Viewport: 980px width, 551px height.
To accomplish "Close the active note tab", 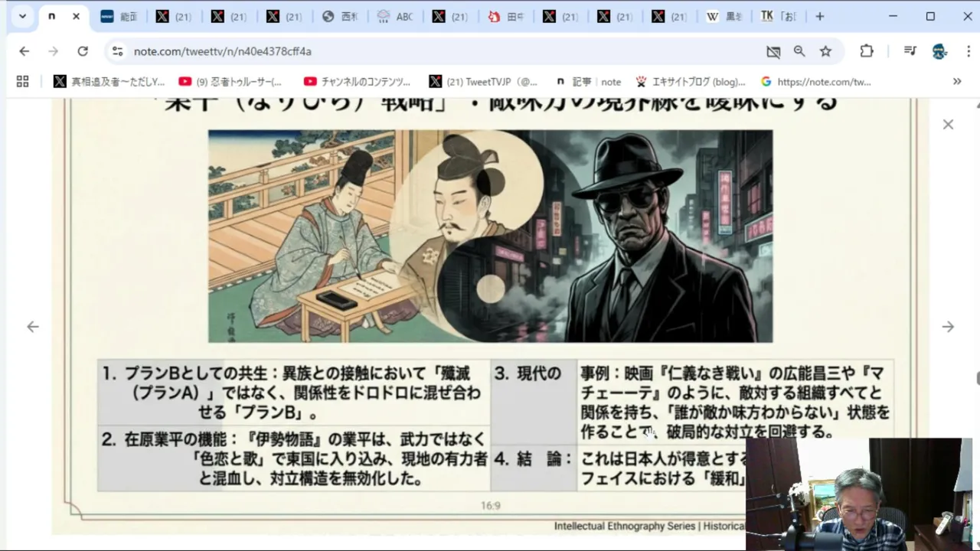I will pyautogui.click(x=76, y=16).
